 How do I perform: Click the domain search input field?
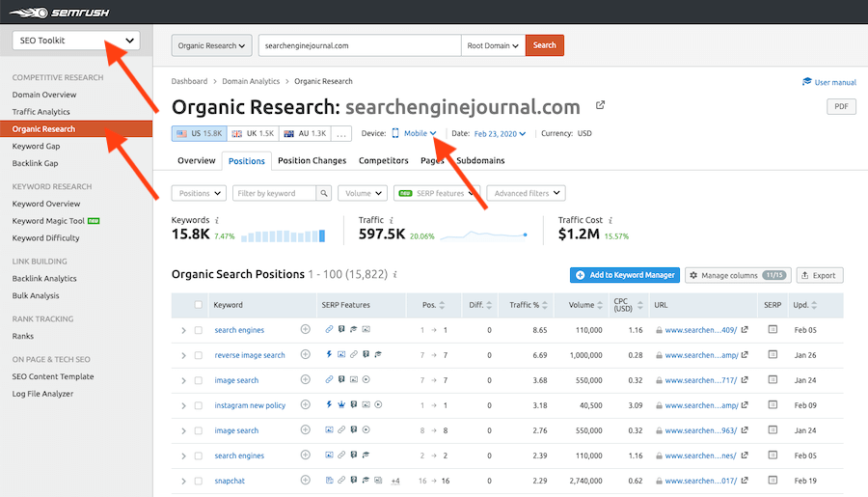click(x=360, y=45)
